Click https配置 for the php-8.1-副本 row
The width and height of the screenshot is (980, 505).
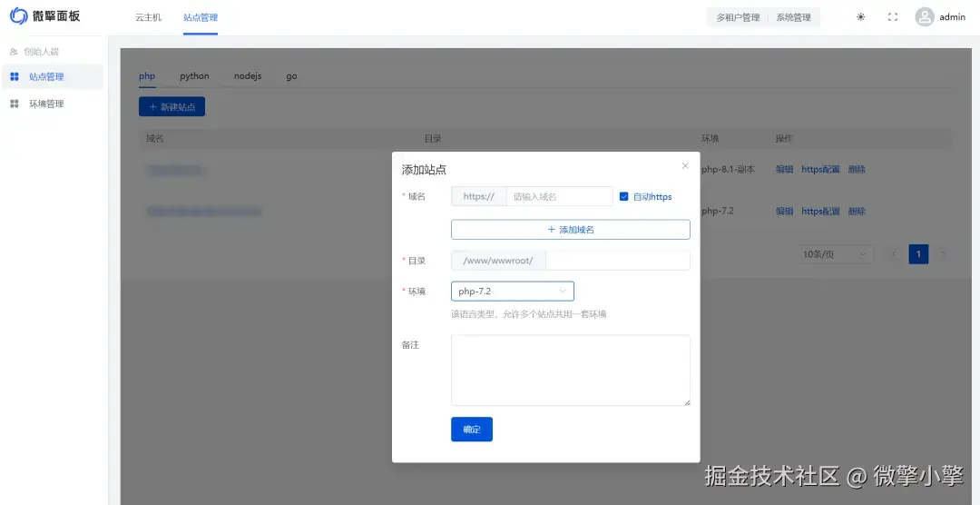tap(820, 169)
